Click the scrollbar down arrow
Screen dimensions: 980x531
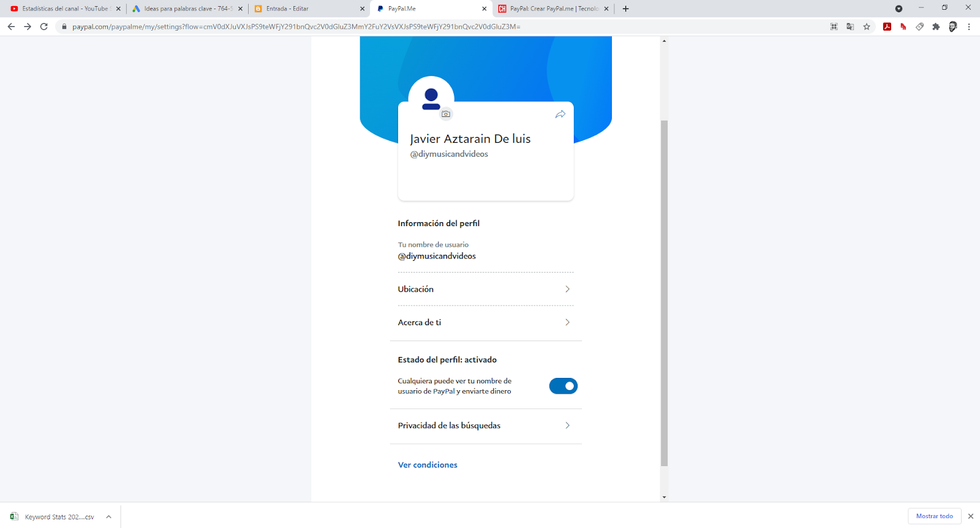click(664, 497)
